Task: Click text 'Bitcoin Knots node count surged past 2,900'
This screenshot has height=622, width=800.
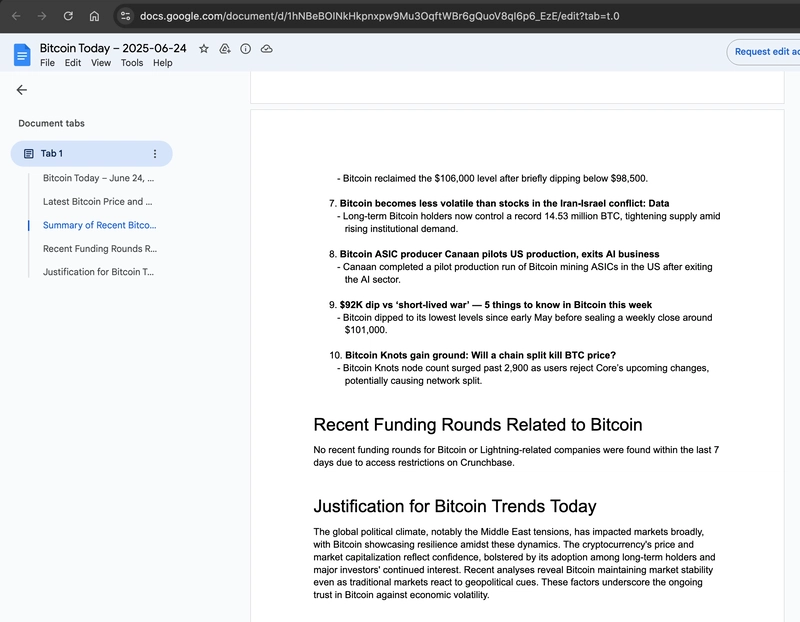Action: tap(523, 374)
